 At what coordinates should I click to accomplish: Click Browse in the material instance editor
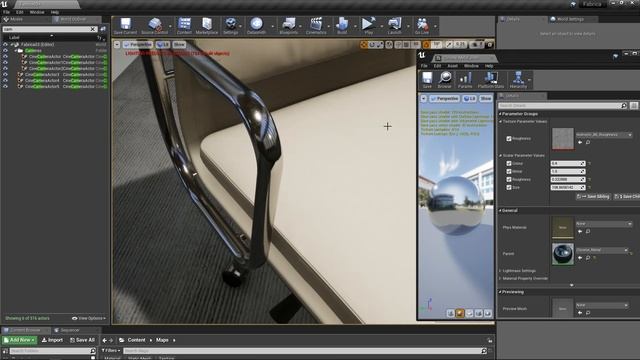444,80
